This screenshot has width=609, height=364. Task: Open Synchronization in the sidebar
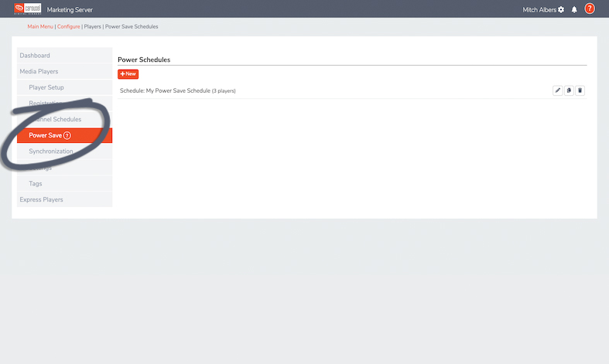64,151
